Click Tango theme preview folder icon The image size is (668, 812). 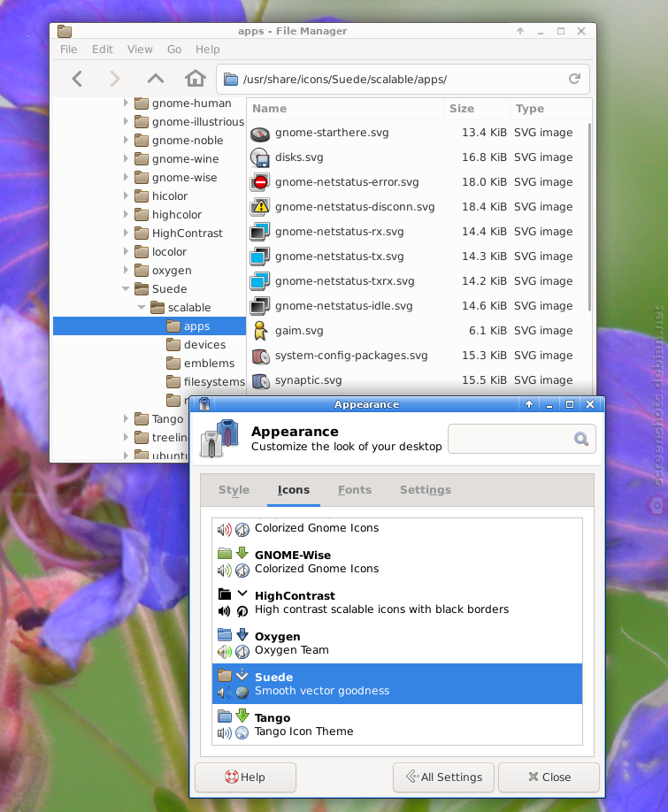(x=224, y=716)
